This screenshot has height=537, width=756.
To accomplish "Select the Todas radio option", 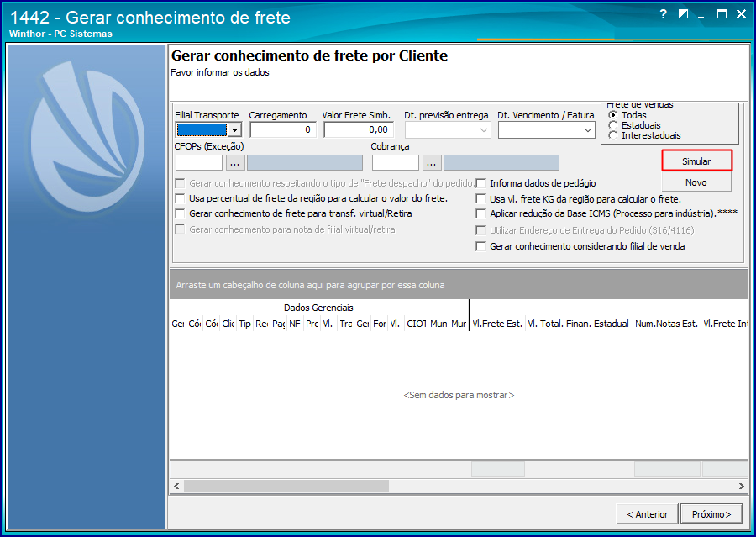I will pos(613,115).
